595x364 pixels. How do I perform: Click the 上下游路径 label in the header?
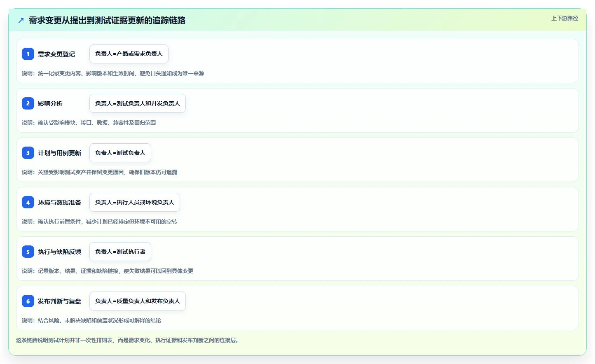click(x=565, y=18)
